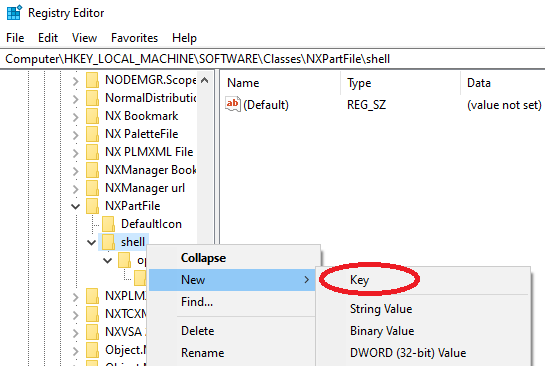The width and height of the screenshot is (545, 366).
Task: Expand the NXManager url key
Action: [x=76, y=189]
